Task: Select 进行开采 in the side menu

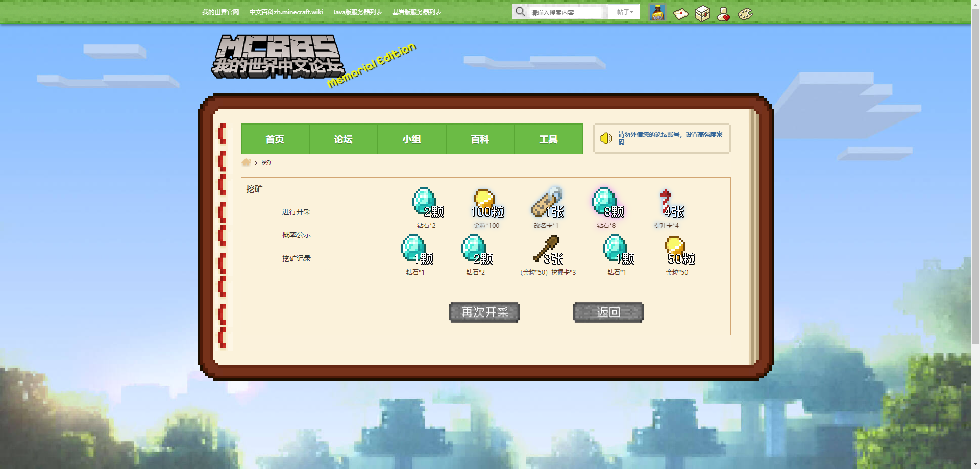Action: pos(296,212)
